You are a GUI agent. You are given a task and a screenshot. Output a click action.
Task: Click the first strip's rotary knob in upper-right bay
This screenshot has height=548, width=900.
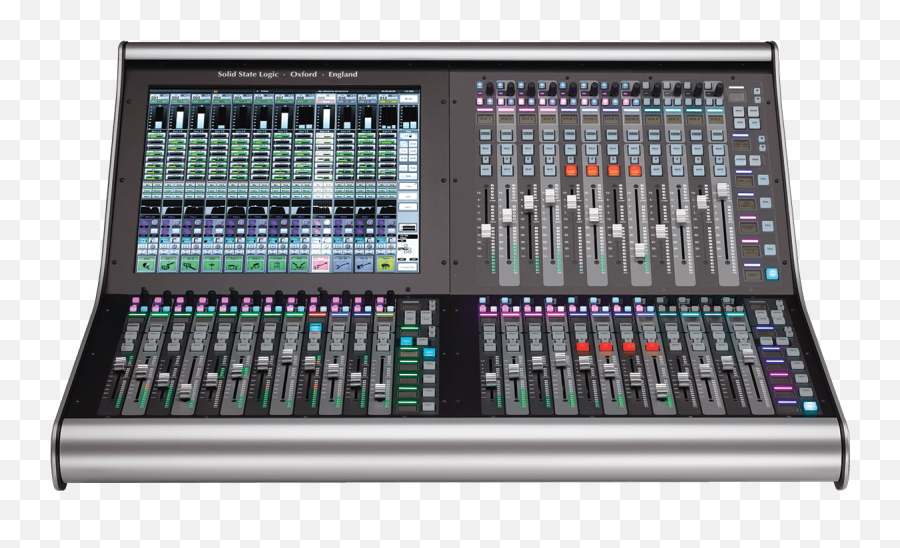(490, 89)
